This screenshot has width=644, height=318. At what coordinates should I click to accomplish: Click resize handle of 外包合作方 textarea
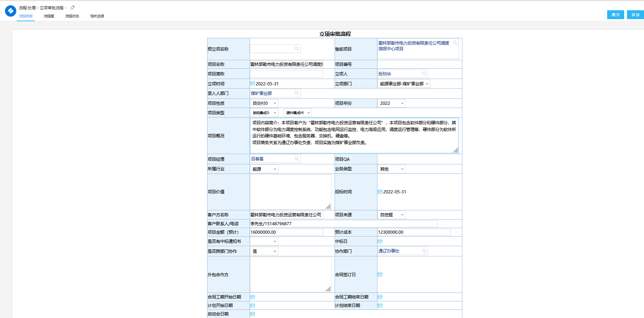(x=328, y=289)
